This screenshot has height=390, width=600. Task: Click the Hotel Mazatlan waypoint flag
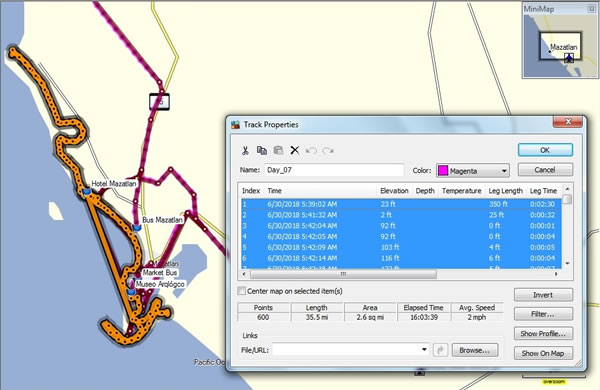(x=87, y=192)
